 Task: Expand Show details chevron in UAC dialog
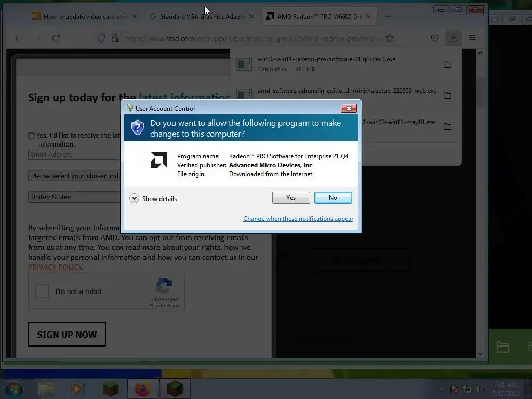pos(134,198)
